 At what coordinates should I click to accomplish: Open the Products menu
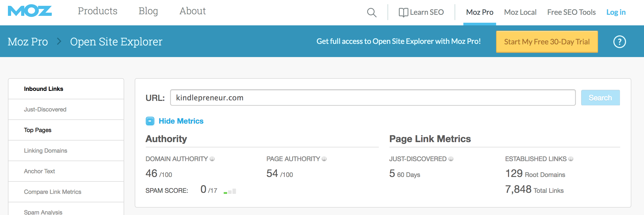tap(97, 11)
